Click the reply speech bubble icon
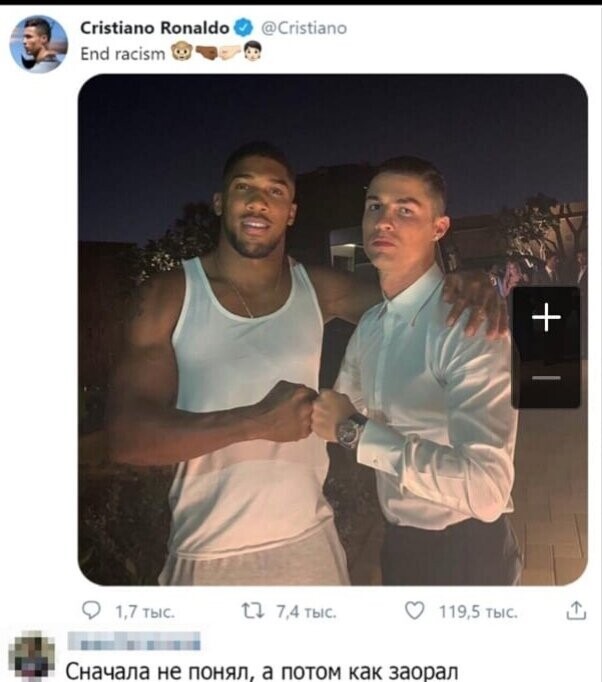Viewport: 602px width, 682px height. (x=91, y=610)
